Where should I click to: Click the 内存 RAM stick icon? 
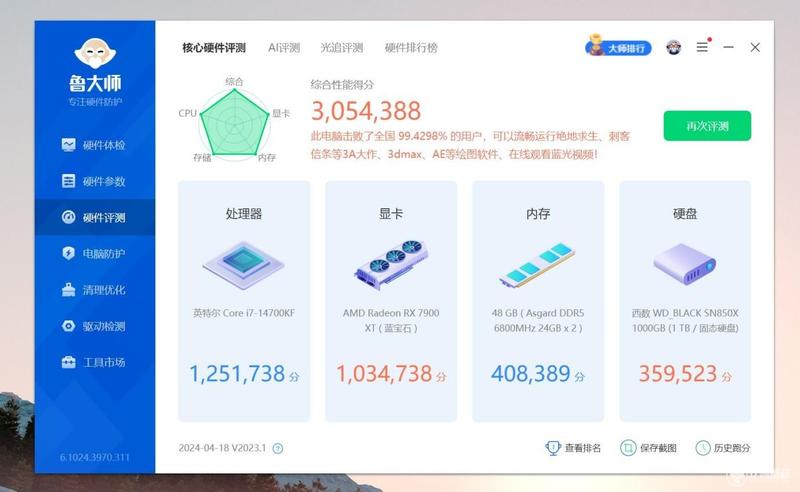pos(537,264)
